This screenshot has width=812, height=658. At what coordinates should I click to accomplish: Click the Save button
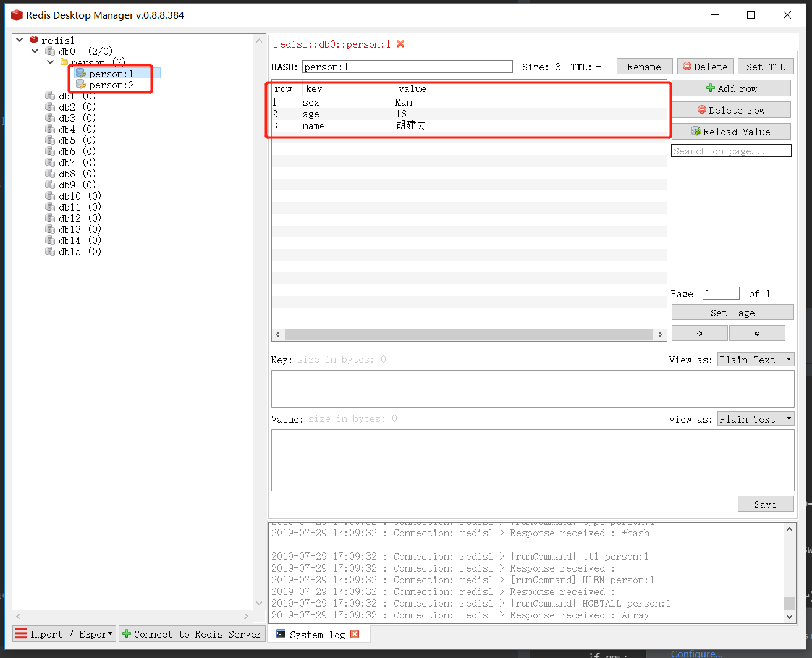pyautogui.click(x=766, y=504)
